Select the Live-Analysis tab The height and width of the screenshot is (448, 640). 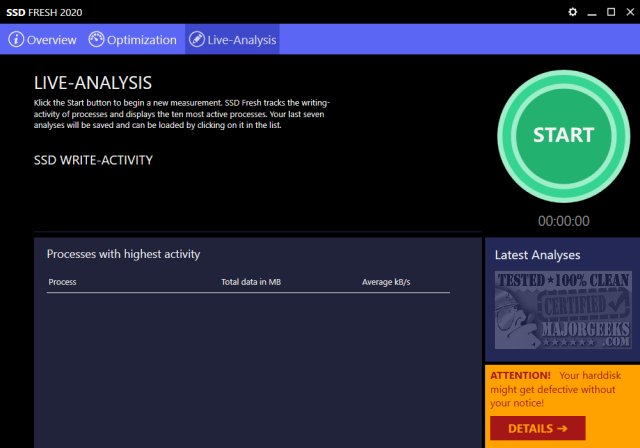click(232, 39)
